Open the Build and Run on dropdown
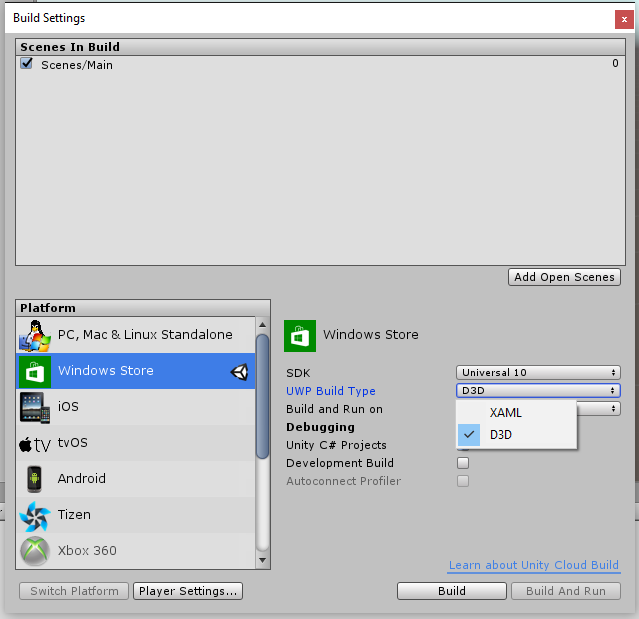639x619 pixels. click(x=599, y=408)
